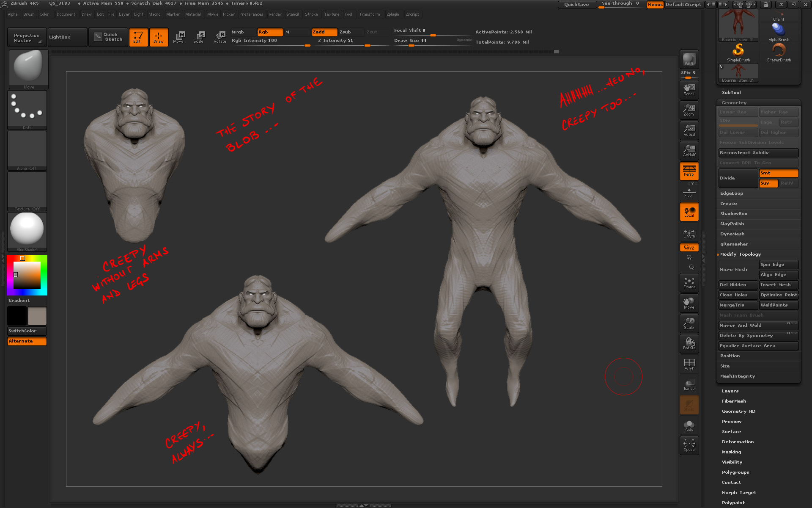Select the Scroll canvas icon
The width and height of the screenshot is (812, 508).
pyautogui.click(x=689, y=90)
